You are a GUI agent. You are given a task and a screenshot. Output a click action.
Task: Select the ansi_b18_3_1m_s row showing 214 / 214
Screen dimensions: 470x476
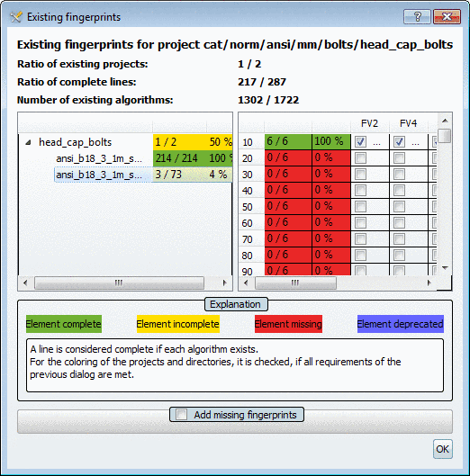click(99, 158)
